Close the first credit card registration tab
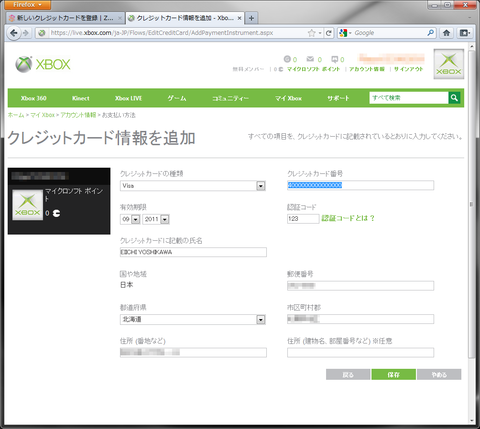Screen dimensions: 480x429 pyautogui.click(x=120, y=18)
